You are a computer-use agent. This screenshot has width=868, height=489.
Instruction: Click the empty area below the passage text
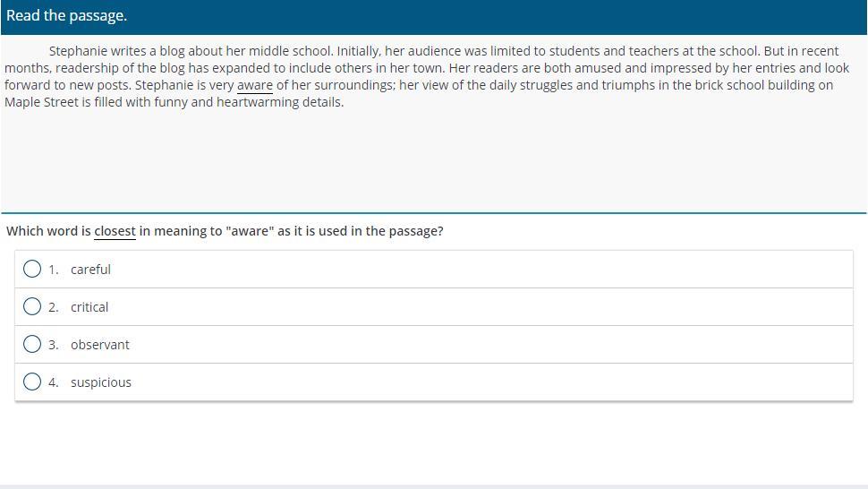coord(433,160)
